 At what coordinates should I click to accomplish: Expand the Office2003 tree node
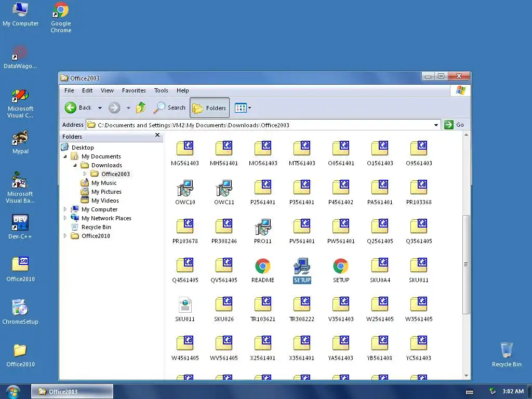click(85, 174)
